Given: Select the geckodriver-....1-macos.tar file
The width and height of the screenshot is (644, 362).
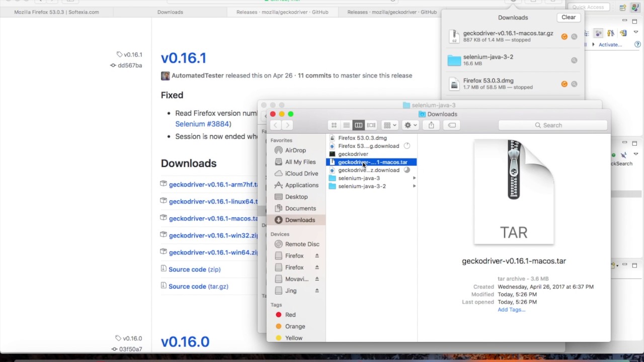Looking at the screenshot, I should pos(371,162).
